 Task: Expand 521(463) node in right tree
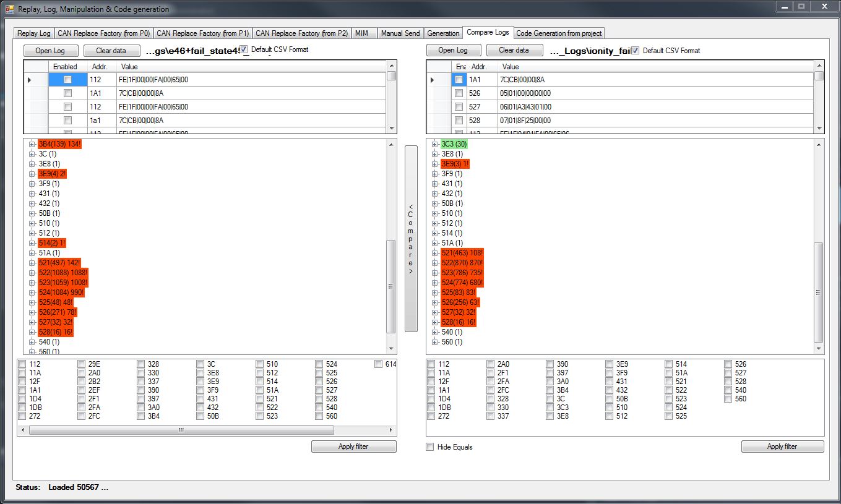pos(435,253)
